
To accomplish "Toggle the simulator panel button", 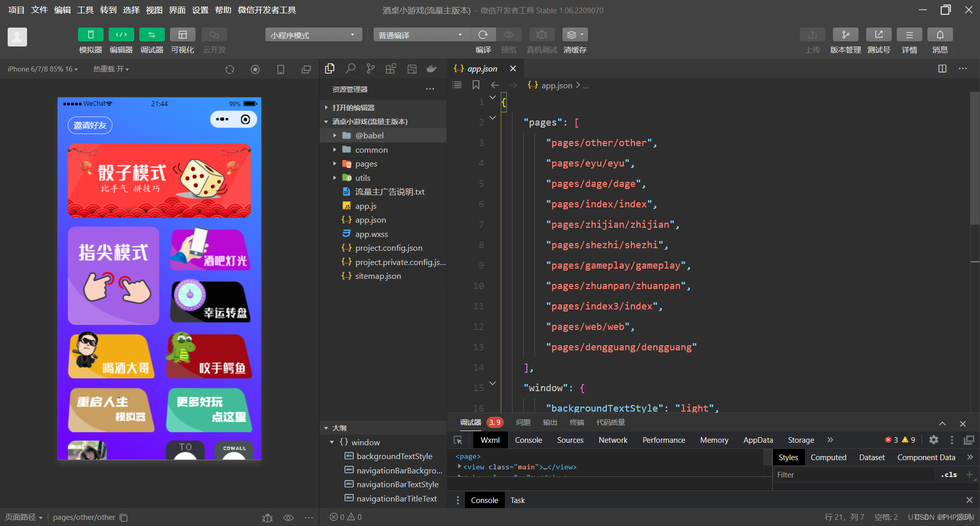I will point(91,35).
